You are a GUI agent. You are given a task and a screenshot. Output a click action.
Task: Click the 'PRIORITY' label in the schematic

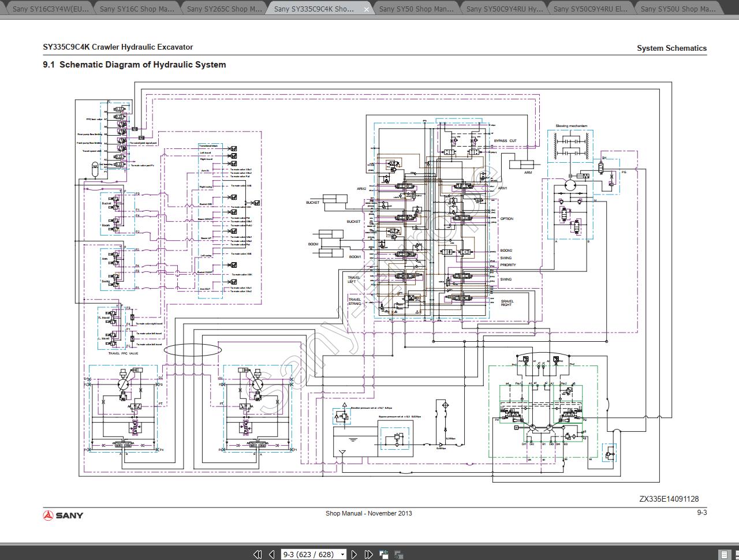pos(508,265)
